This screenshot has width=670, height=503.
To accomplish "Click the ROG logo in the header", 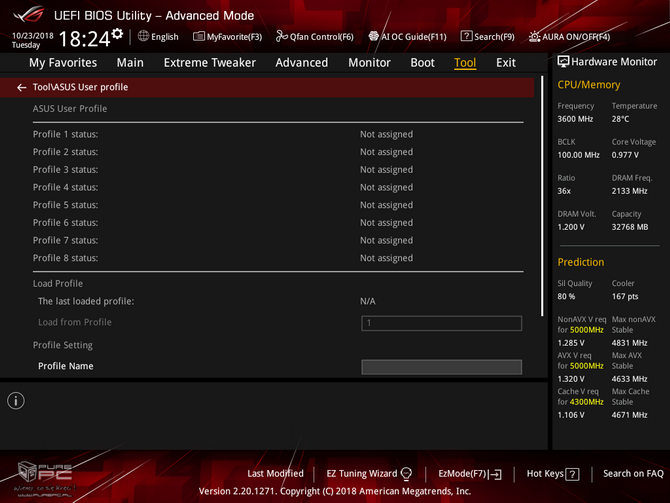I will 29,14.
